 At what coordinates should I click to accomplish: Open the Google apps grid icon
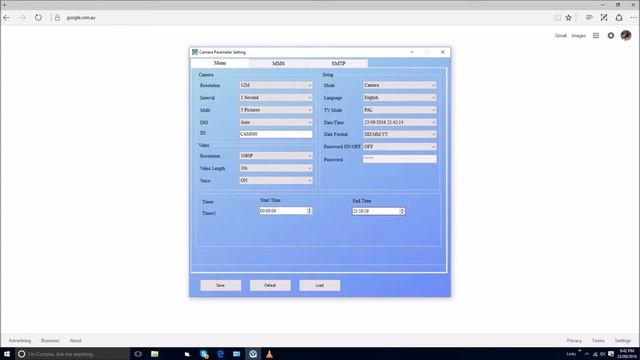pos(596,36)
